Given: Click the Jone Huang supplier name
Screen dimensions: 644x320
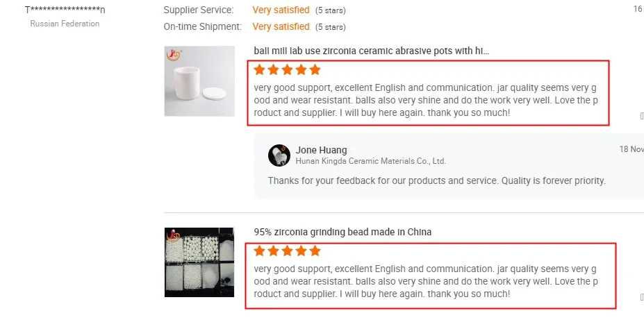Looking at the screenshot, I should coord(321,150).
